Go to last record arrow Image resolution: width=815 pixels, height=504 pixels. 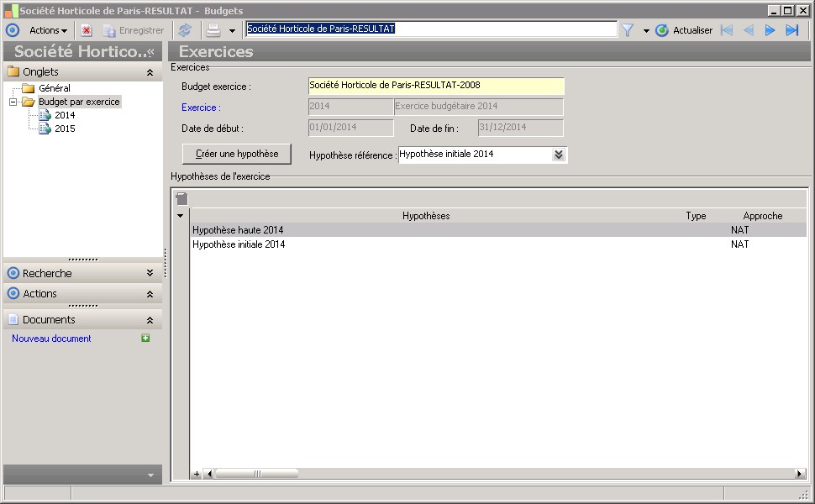(792, 30)
